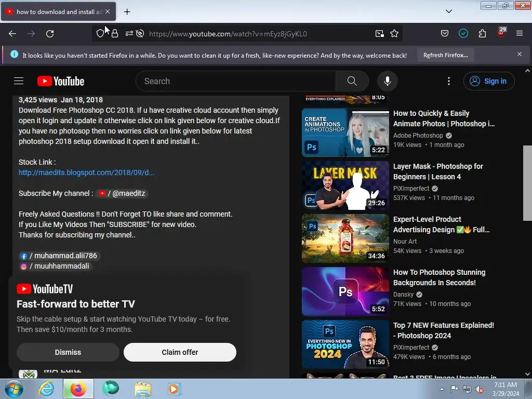532x399 pixels.
Task: Go back with the browser back arrow
Action: coord(12,34)
